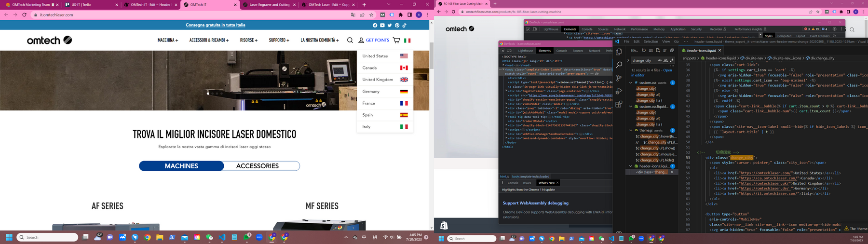Open the Windows Start button on the left taskbar

9,237
